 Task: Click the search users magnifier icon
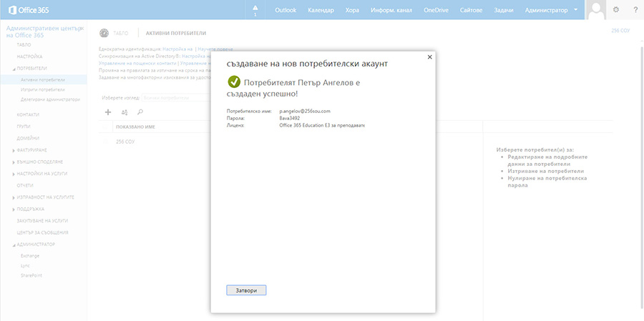click(140, 112)
